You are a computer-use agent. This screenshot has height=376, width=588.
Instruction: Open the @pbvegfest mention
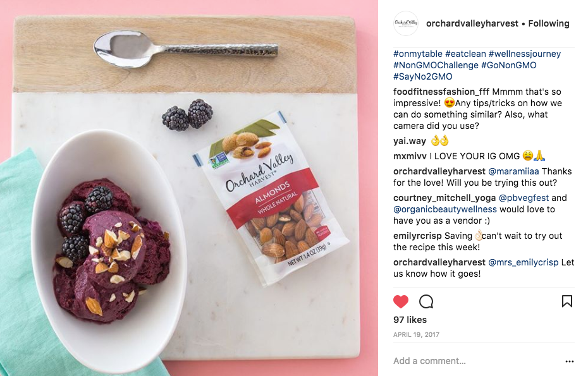pos(524,198)
